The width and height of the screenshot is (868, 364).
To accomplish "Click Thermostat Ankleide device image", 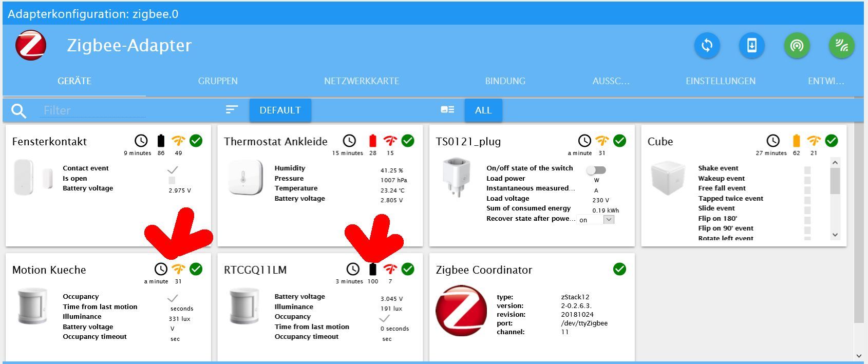I will [x=246, y=178].
